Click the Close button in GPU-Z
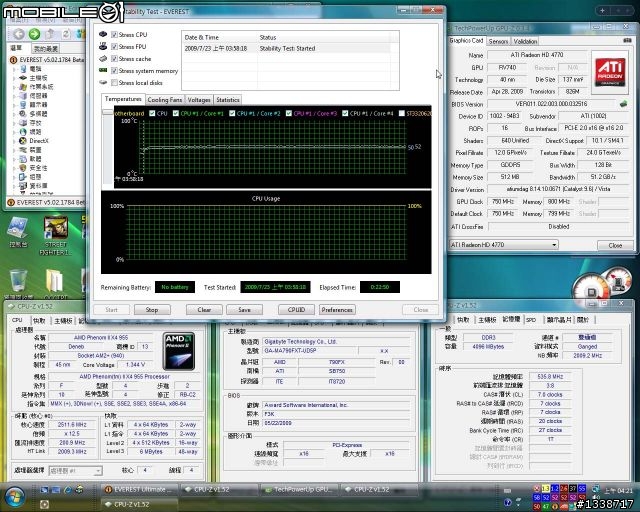Screen dimensions: 640x512 [x=615, y=245]
